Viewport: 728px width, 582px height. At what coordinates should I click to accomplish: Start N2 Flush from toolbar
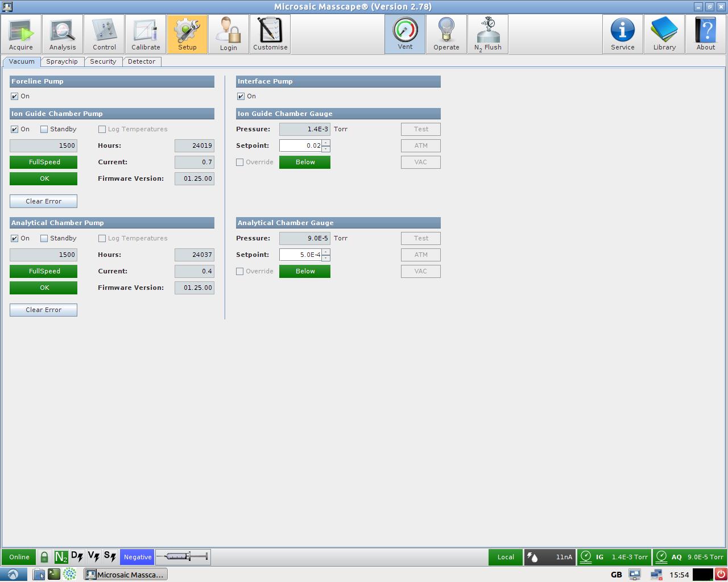coord(487,34)
